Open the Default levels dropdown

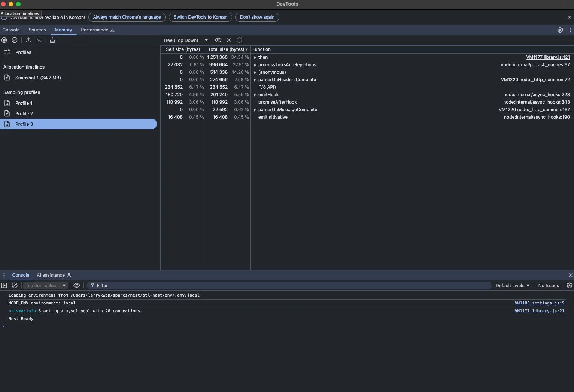512,285
